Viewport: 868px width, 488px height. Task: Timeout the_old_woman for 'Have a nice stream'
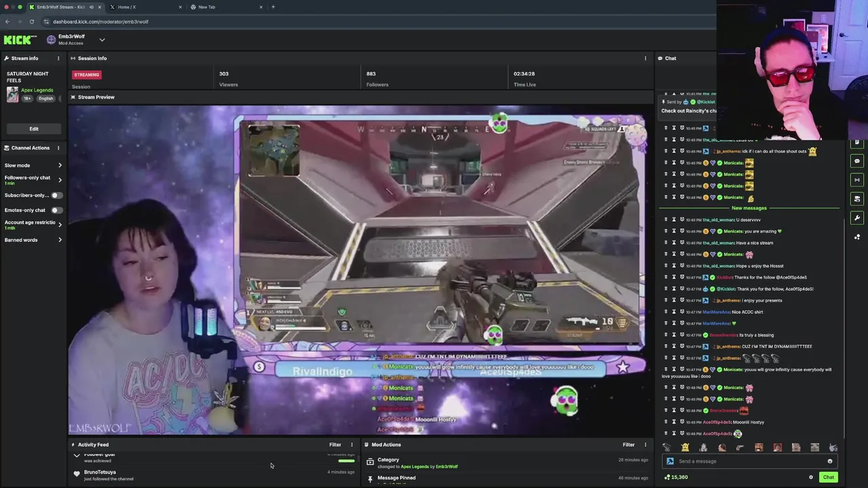673,243
